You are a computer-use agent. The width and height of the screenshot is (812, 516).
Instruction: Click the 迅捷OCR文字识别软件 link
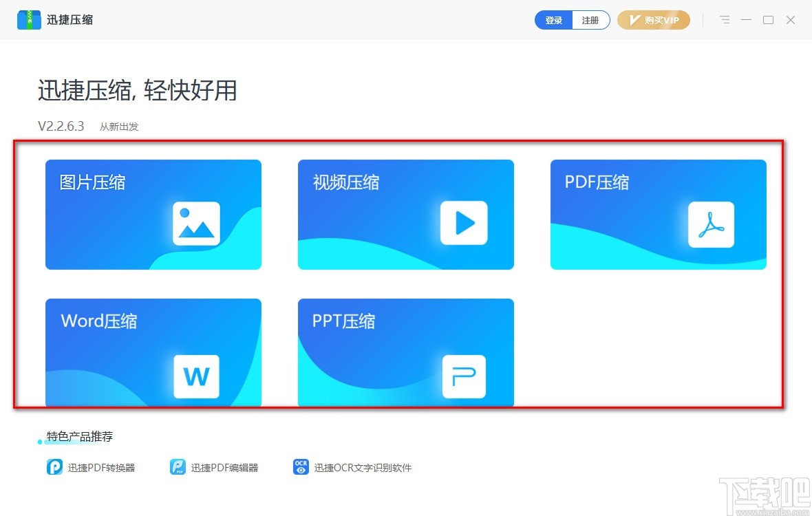363,466
